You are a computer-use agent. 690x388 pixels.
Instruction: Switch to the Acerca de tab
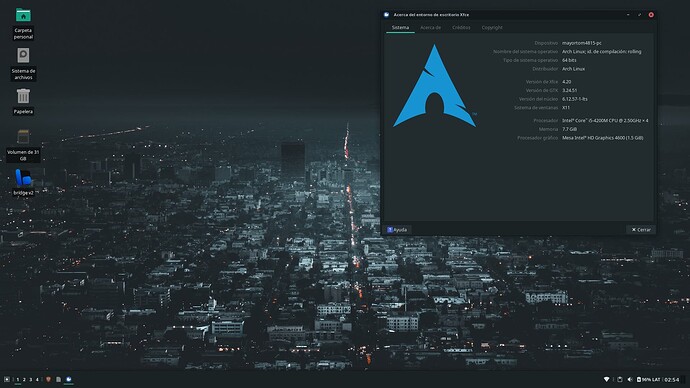click(430, 27)
